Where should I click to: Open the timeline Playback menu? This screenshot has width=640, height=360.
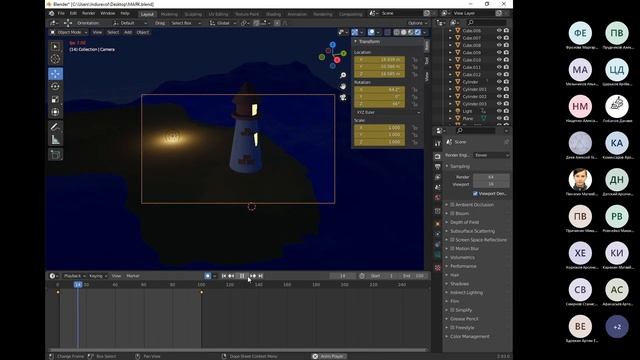click(74, 276)
